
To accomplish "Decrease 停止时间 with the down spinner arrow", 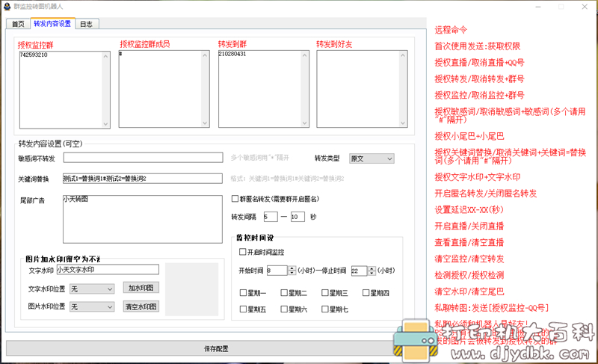I will point(372,273).
